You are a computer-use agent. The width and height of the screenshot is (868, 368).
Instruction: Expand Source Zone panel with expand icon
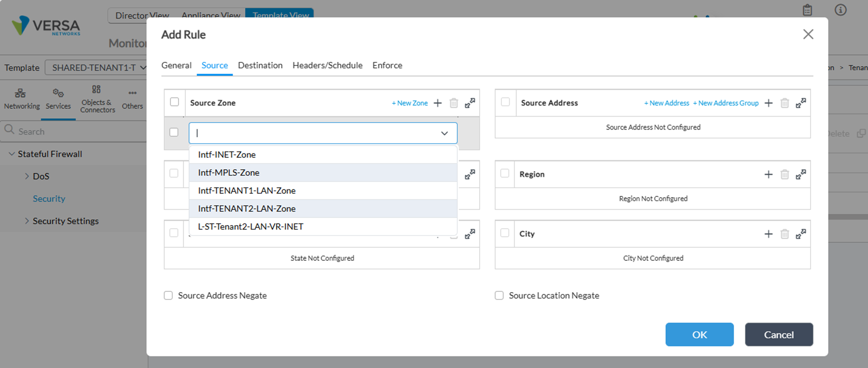click(x=470, y=103)
